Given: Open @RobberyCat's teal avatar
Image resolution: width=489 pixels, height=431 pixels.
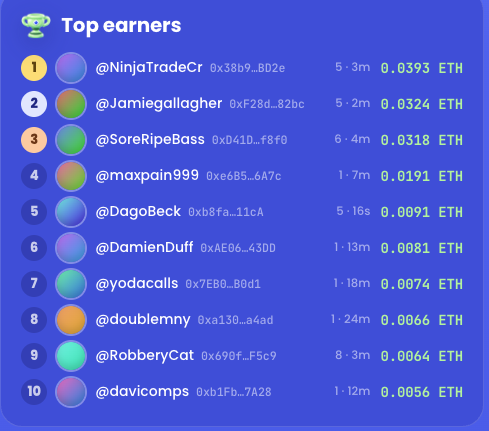Looking at the screenshot, I should (x=71, y=356).
